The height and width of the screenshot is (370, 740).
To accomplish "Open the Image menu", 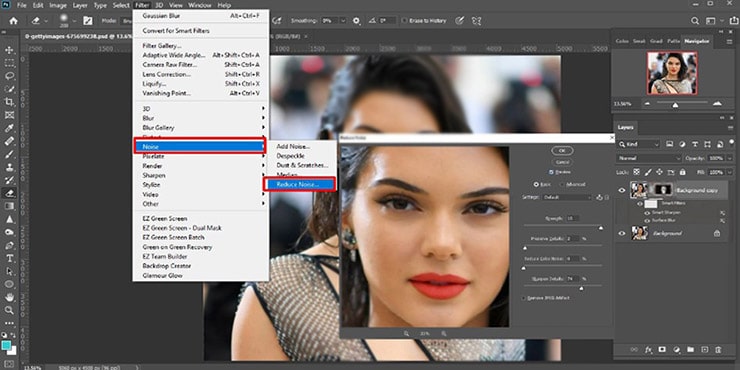I will point(58,5).
